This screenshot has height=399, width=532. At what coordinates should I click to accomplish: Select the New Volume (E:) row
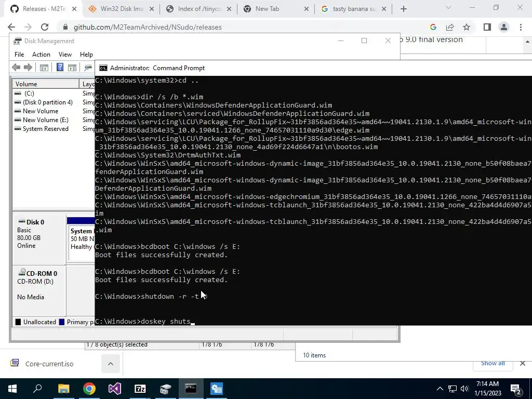pyautogui.click(x=54, y=120)
